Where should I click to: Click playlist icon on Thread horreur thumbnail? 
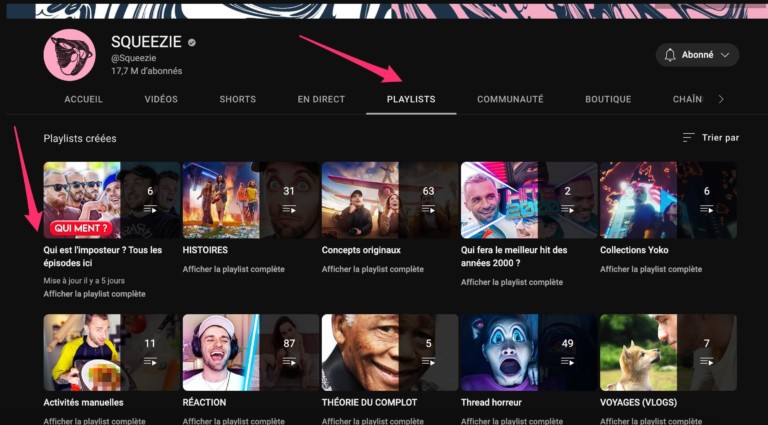tap(567, 361)
